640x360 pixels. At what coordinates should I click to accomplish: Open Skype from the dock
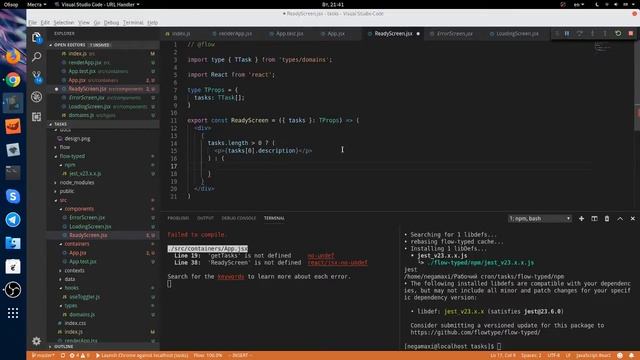tap(13, 196)
